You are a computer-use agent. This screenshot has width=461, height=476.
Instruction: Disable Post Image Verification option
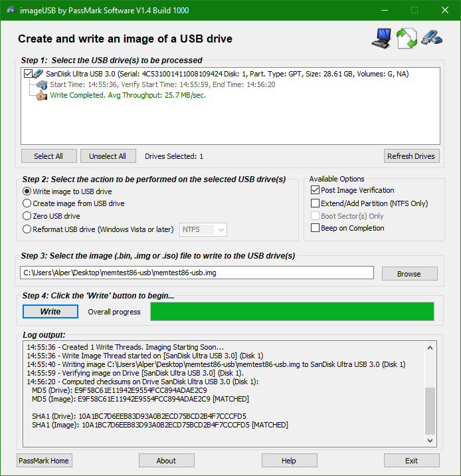tap(316, 190)
